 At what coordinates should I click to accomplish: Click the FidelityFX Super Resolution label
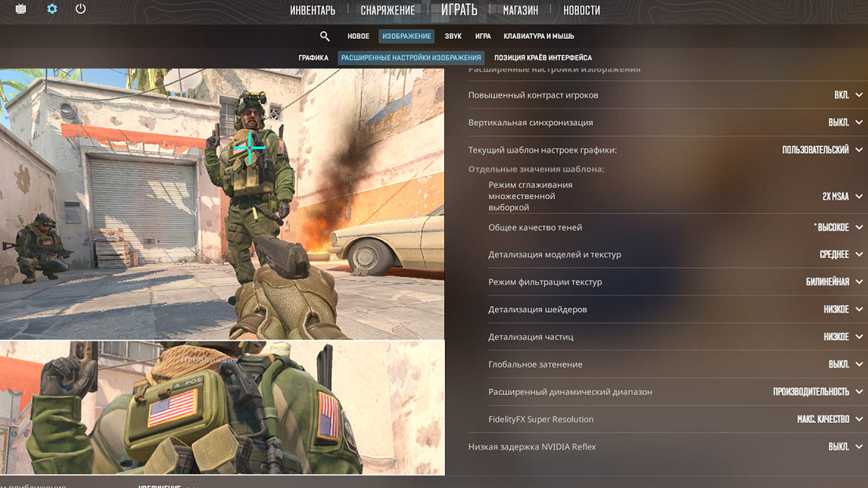pyautogui.click(x=541, y=419)
